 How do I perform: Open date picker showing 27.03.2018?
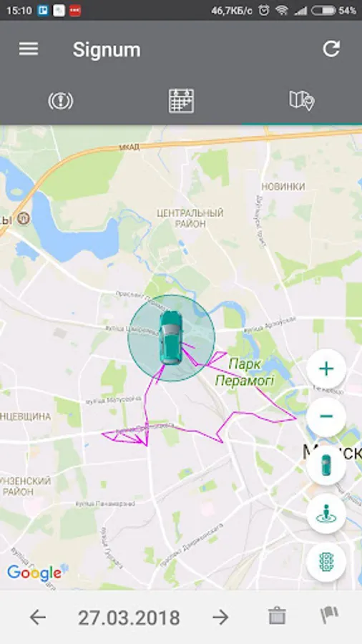coord(129,618)
